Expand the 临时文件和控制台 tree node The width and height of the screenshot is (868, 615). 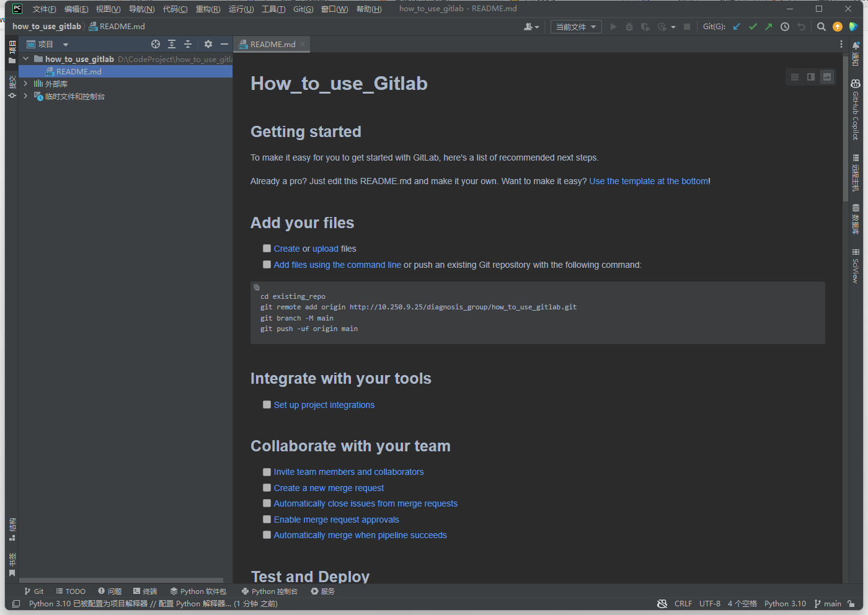pos(25,96)
